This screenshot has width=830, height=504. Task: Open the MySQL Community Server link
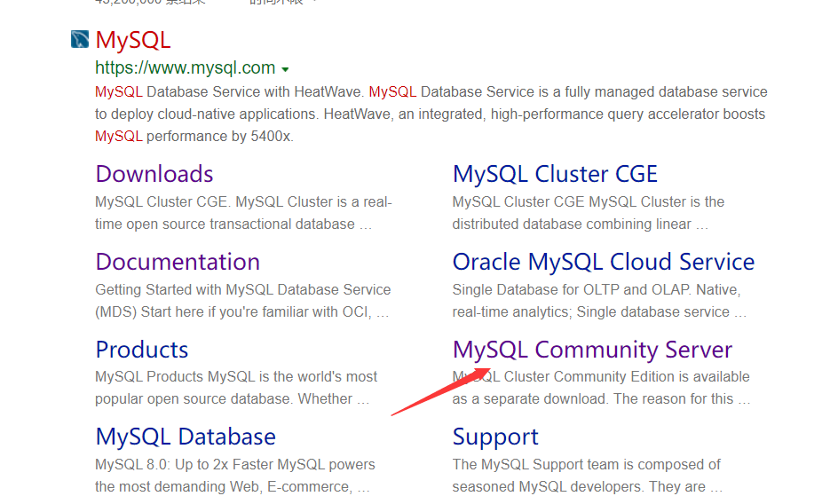(x=592, y=350)
